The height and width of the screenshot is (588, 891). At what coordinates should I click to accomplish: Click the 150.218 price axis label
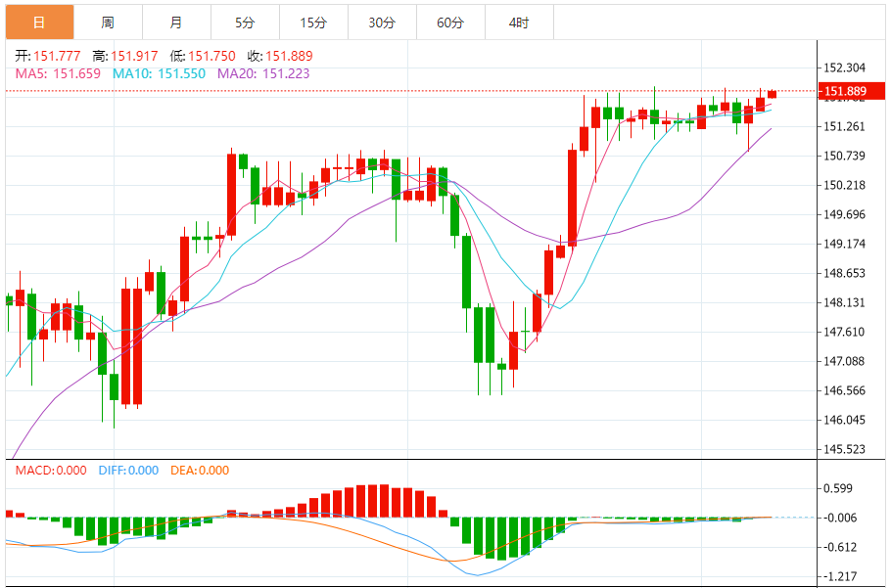coord(844,186)
